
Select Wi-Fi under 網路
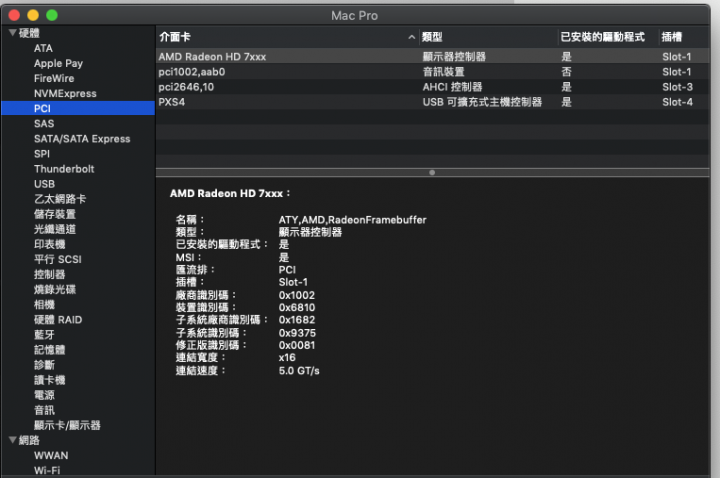point(47,471)
